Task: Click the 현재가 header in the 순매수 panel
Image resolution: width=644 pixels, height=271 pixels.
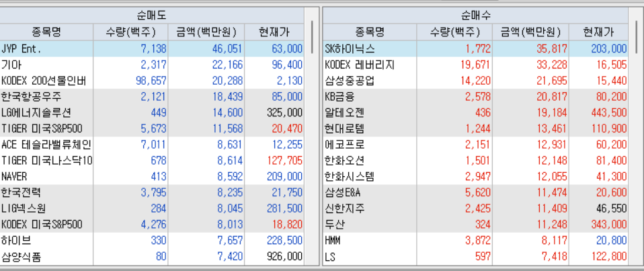Action: 598,32
